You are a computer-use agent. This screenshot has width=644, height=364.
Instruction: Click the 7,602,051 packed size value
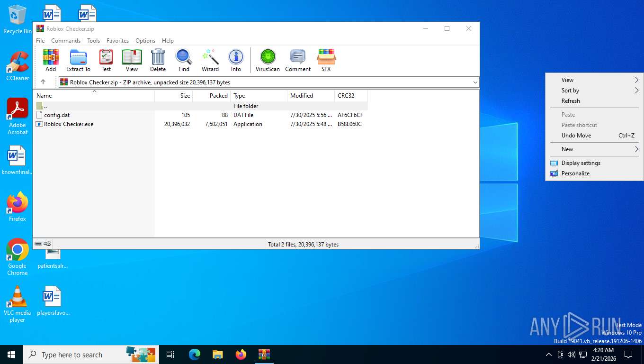(x=216, y=124)
